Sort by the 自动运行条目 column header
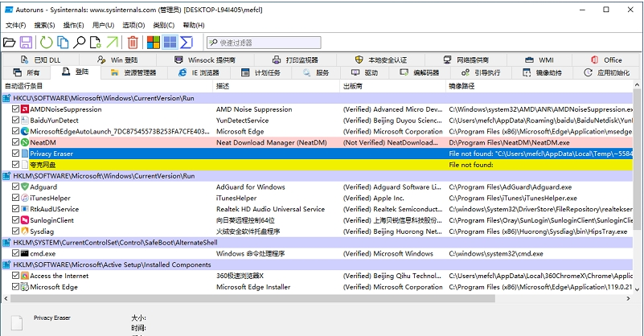Screen dimensions: 644x336 (x=108, y=86)
